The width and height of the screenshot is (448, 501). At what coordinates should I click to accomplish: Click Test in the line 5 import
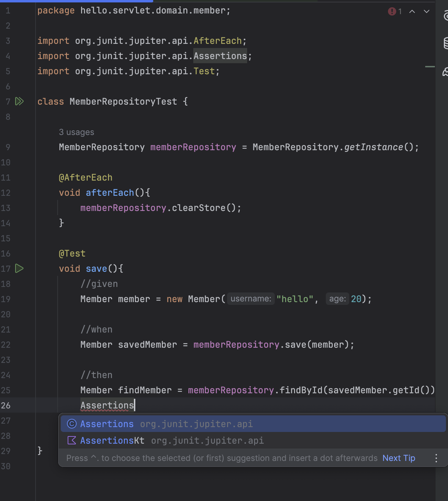[x=204, y=71]
